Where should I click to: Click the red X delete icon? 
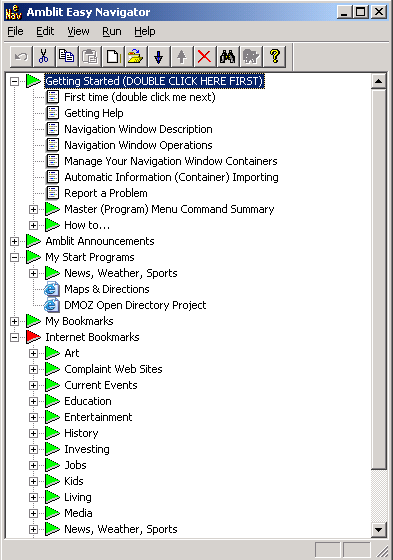click(204, 56)
